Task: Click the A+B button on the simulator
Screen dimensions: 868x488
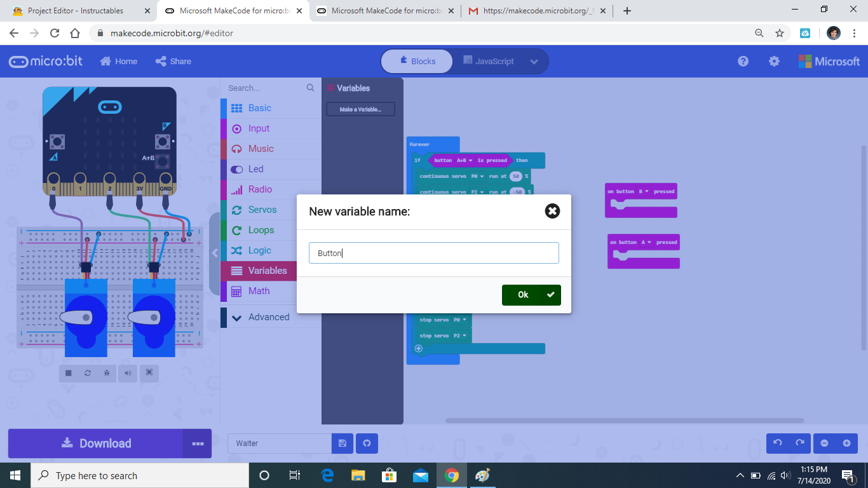Action: click(163, 160)
